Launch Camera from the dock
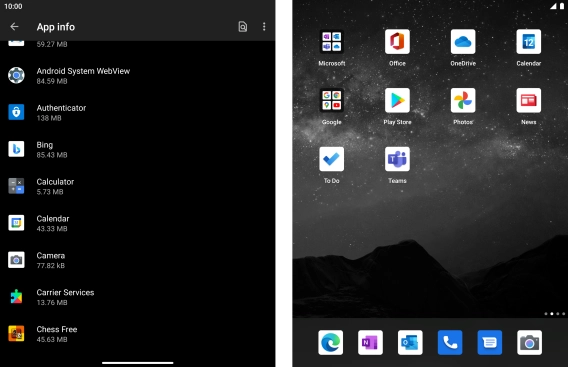Image resolution: width=568 pixels, height=367 pixels. 530,342
